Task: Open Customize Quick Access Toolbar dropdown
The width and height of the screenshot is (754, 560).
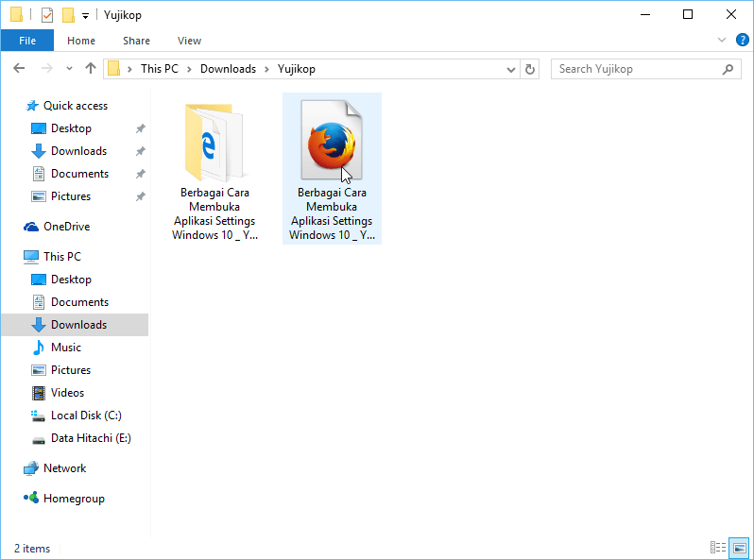Action: tap(85, 16)
